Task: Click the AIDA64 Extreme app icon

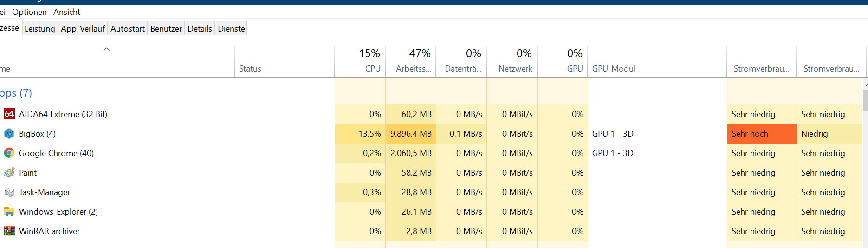Action: coord(9,114)
